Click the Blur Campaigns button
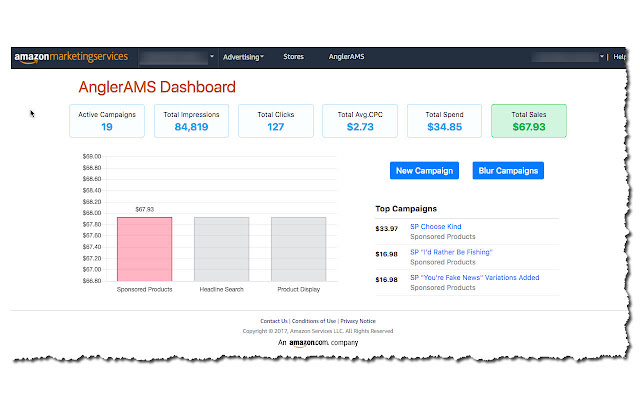 tap(508, 171)
